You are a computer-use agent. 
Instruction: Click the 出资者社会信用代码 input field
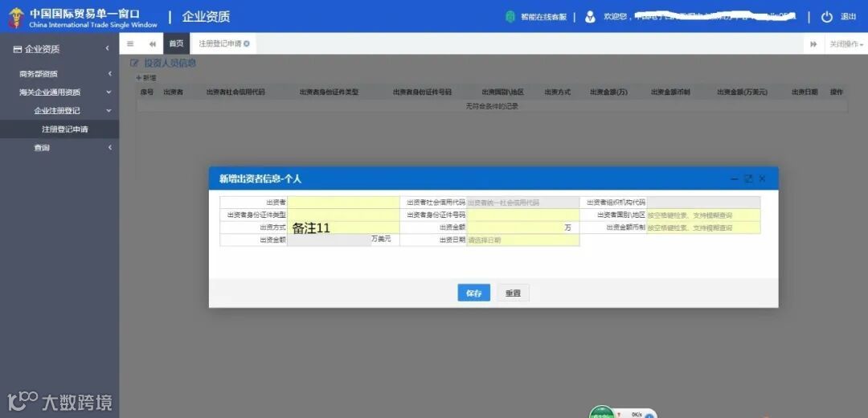(522, 203)
